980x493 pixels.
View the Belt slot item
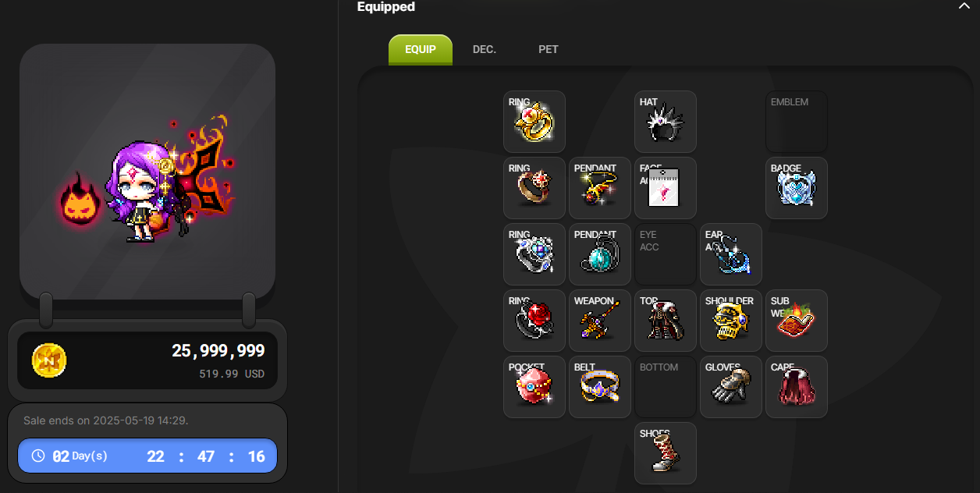coord(600,387)
